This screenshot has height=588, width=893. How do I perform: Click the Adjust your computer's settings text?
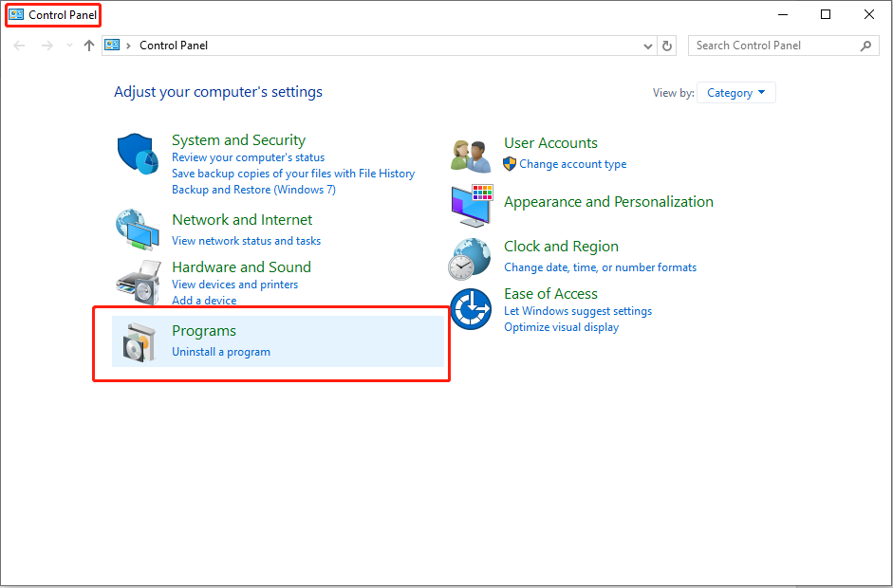(218, 92)
